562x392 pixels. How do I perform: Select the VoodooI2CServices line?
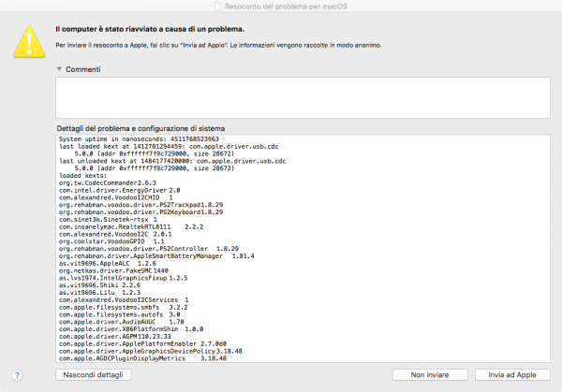click(124, 300)
